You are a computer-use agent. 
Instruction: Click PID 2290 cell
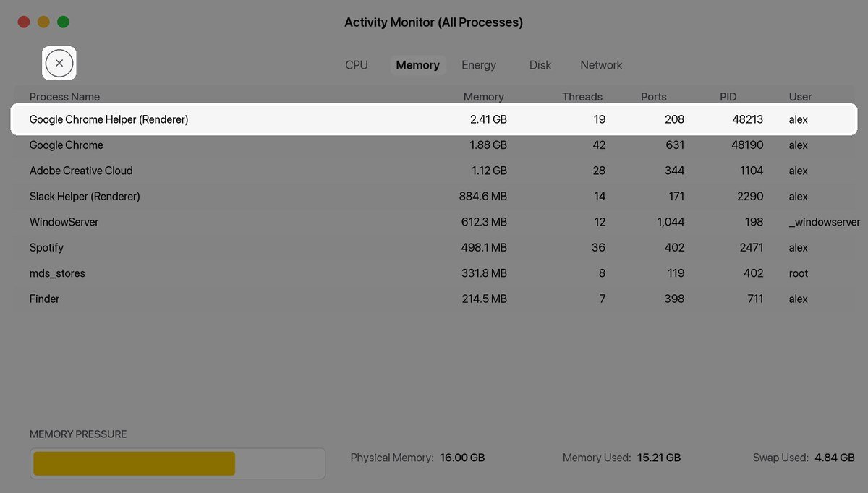click(x=750, y=197)
